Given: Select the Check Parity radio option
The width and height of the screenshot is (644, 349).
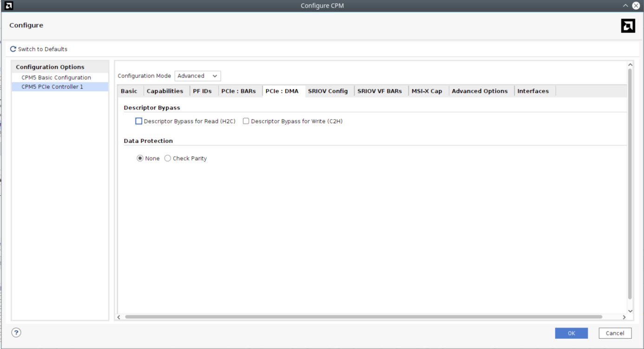Looking at the screenshot, I should 168,158.
